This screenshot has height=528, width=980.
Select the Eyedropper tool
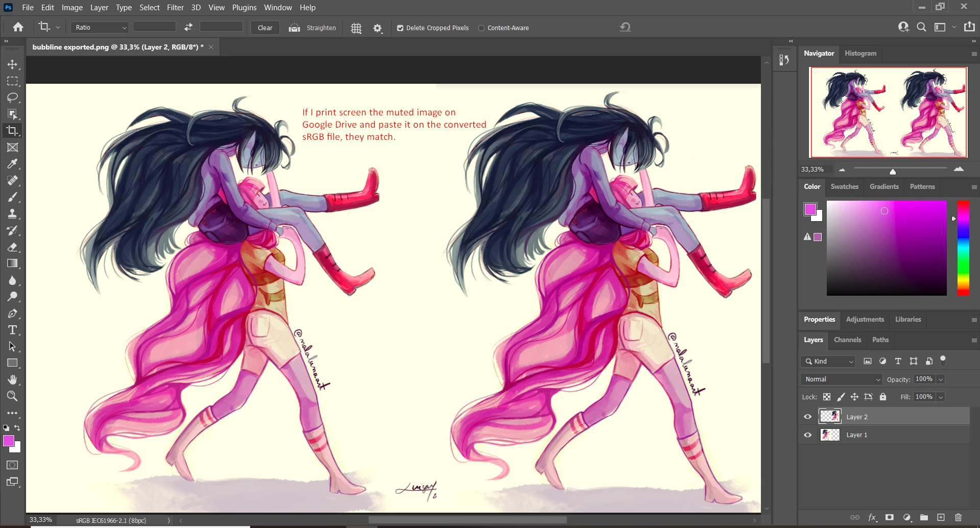(x=12, y=164)
